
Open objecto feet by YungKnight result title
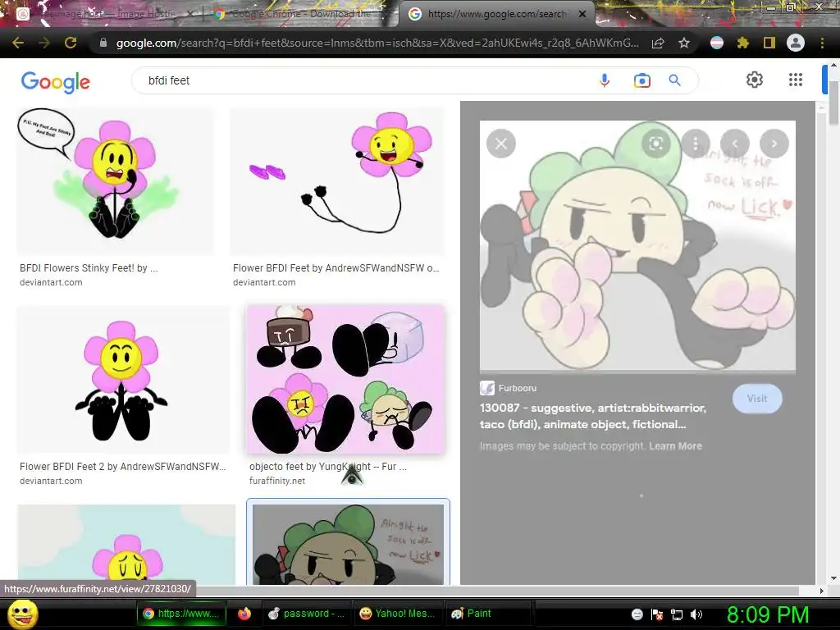(328, 466)
